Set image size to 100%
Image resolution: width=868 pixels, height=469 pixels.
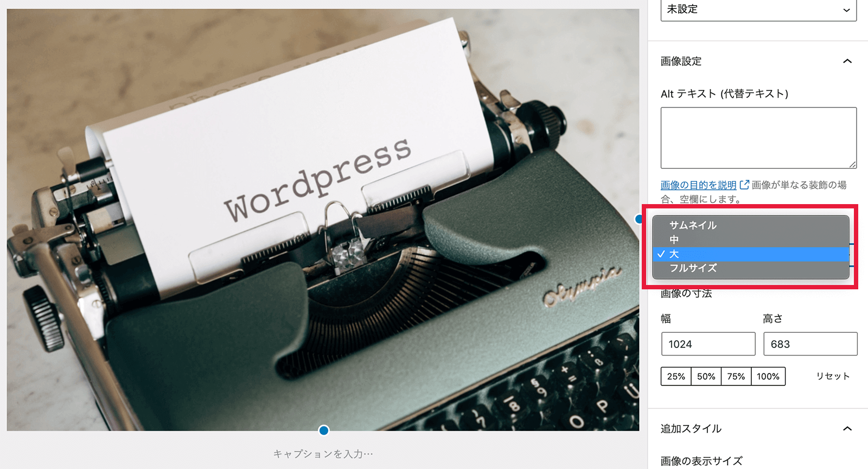[768, 376]
